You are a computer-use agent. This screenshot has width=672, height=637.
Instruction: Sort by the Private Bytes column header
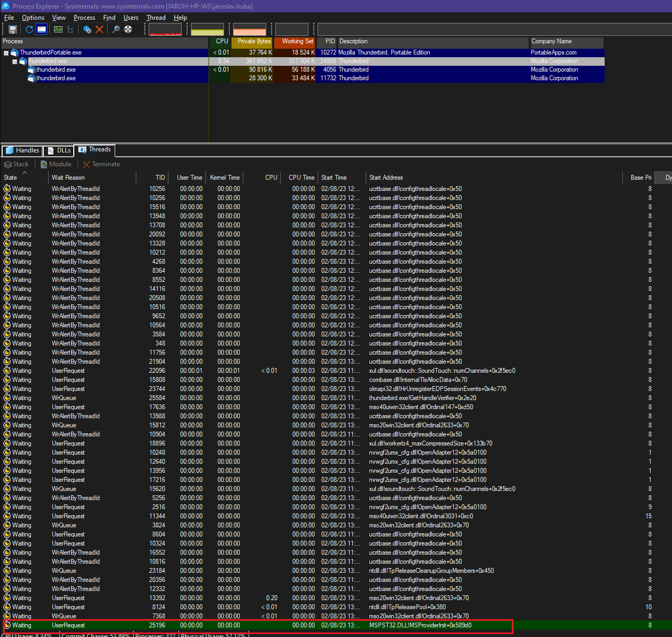point(252,42)
